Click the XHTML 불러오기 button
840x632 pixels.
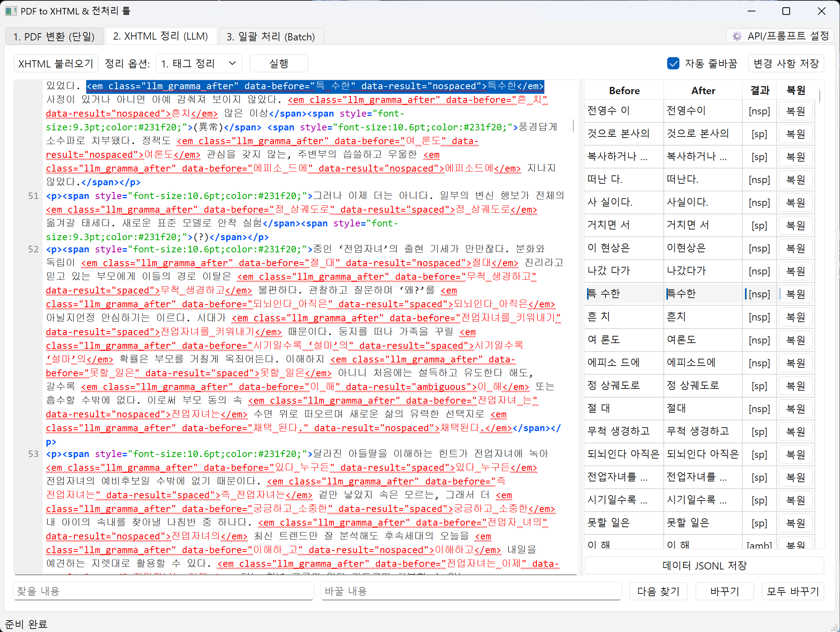[56, 63]
